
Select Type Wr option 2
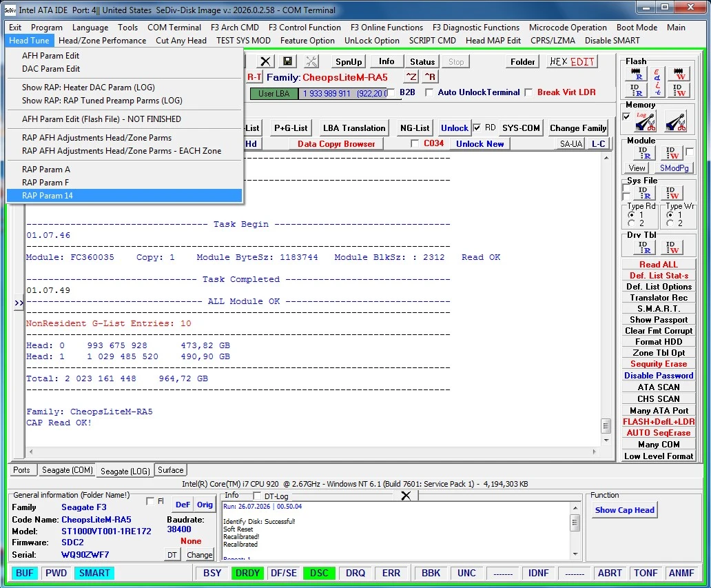pos(670,223)
